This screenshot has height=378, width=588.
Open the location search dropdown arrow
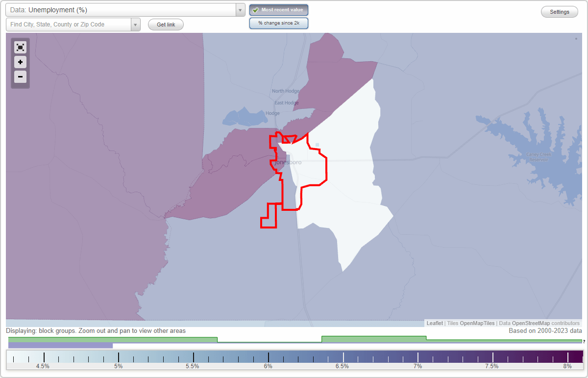coord(136,25)
